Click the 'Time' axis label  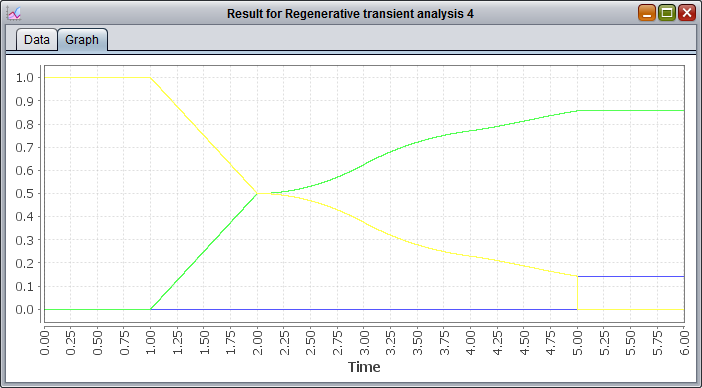364,367
